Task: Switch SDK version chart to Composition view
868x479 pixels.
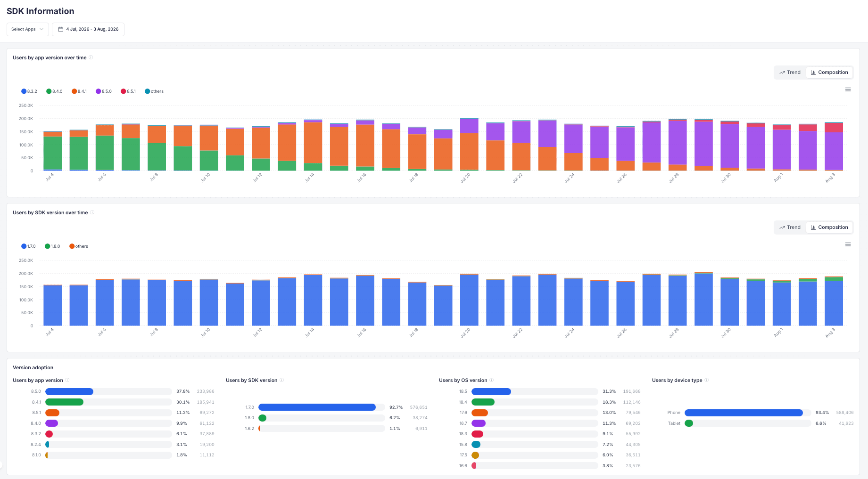Action: pos(829,227)
